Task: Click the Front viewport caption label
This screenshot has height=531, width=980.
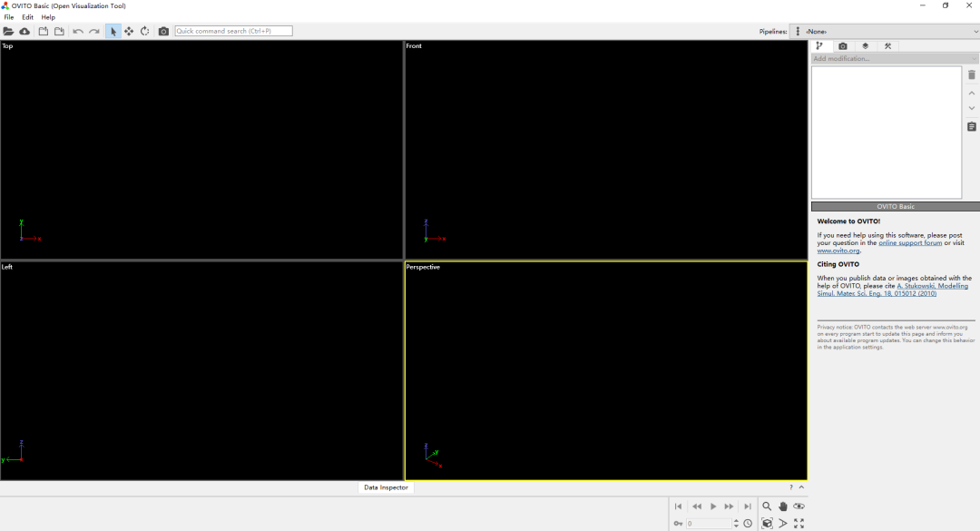Action: click(414, 45)
